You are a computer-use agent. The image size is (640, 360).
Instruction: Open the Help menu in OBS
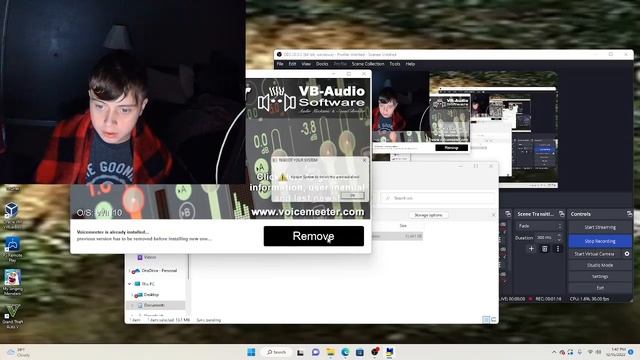coord(410,64)
